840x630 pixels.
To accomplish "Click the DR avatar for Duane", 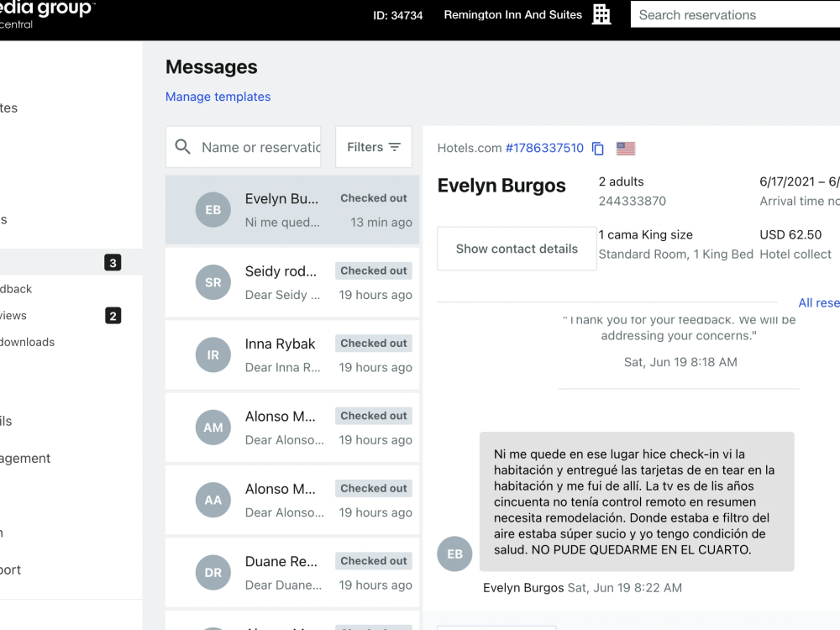I will click(x=213, y=573).
